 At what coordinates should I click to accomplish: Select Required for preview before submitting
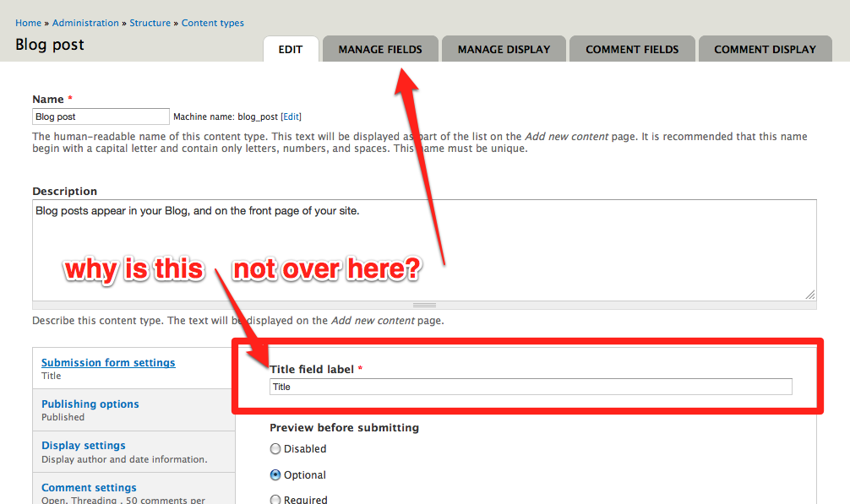tap(275, 499)
